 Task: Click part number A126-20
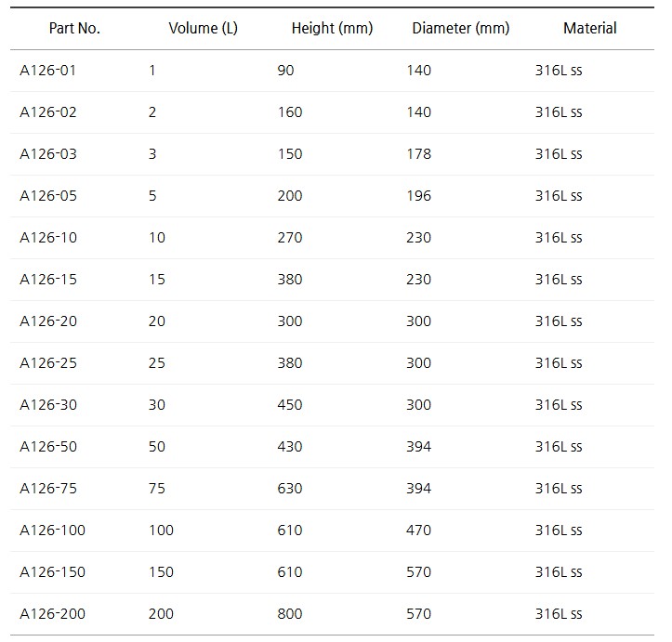(48, 321)
